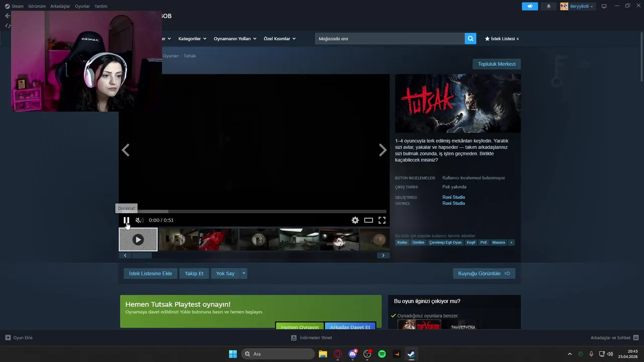
Task: Click Kuyruğu Görüntüle queue button
Action: (484, 274)
